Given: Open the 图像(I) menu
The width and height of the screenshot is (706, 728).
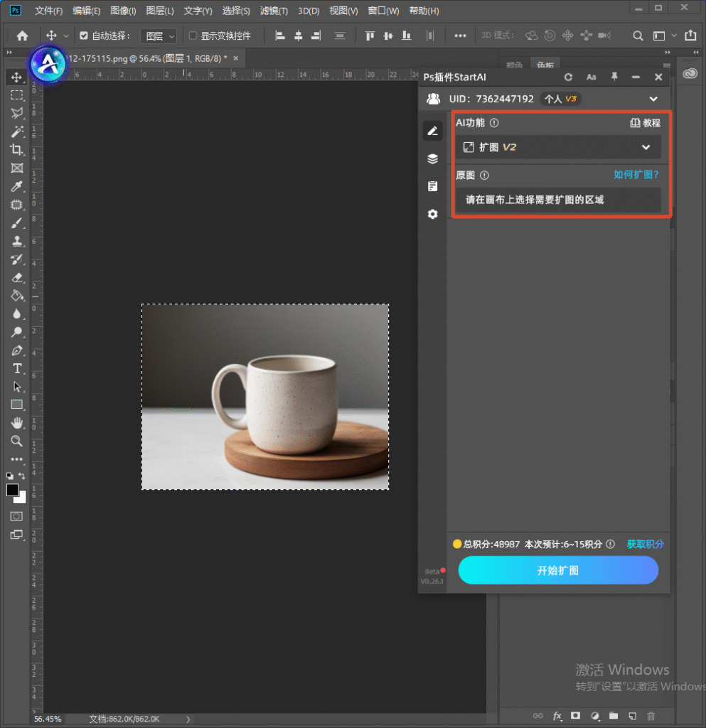Looking at the screenshot, I should [x=123, y=11].
